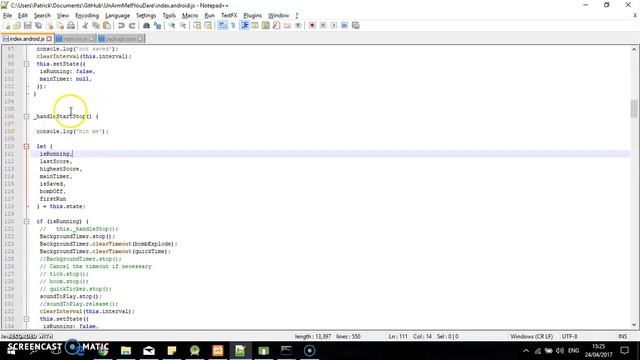The image size is (640, 360).
Task: Cut selection with the scissors icon
Action: pos(85,26)
